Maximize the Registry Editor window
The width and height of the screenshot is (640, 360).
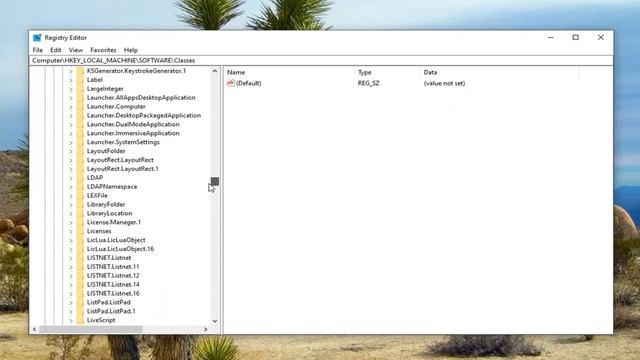[x=576, y=38]
